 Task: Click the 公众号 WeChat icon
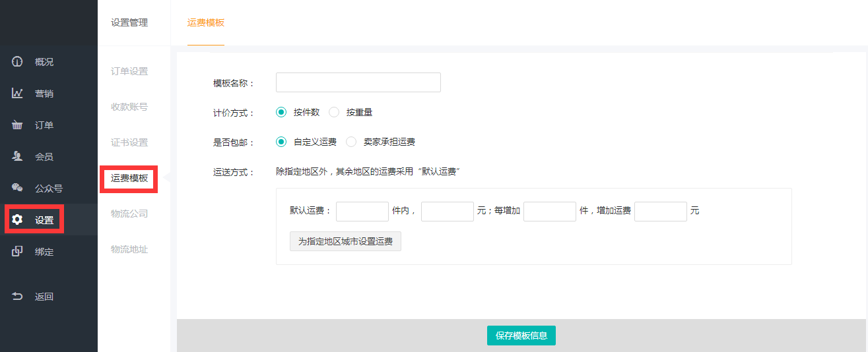18,189
